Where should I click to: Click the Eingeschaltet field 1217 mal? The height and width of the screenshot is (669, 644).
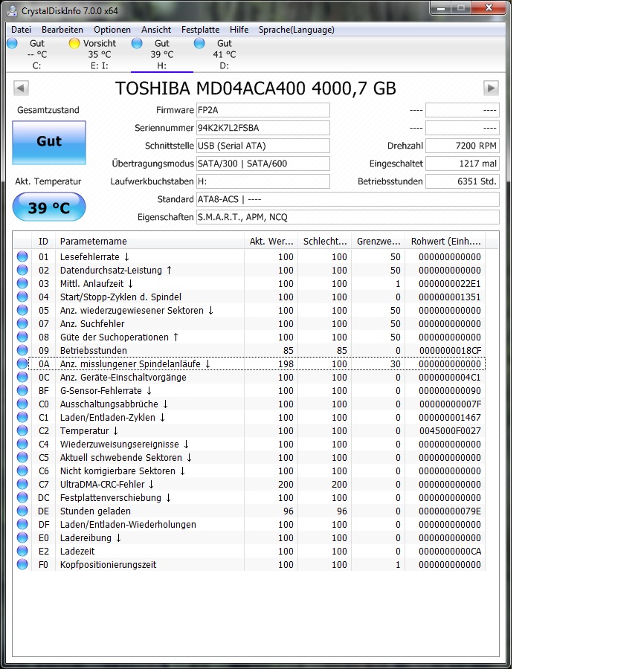463,164
